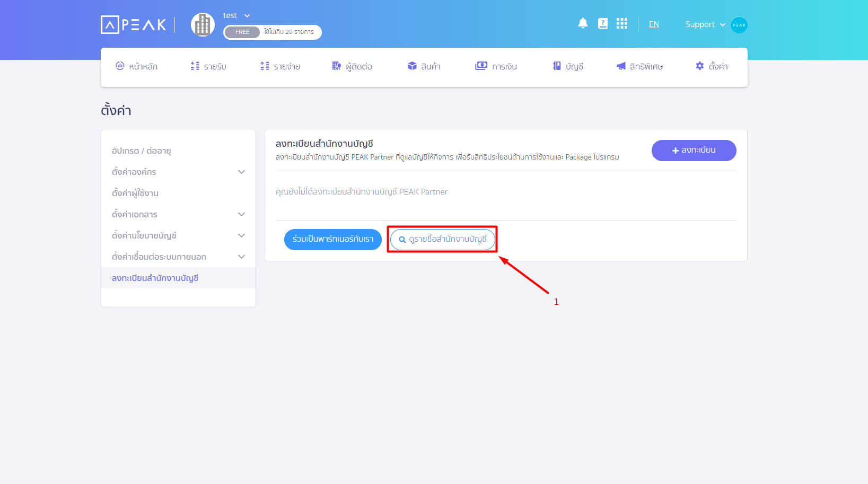Click ร่วมเป็นพาร์ทเนอร์กับเรา button
Viewport: 868px width, 484px height.
[333, 240]
